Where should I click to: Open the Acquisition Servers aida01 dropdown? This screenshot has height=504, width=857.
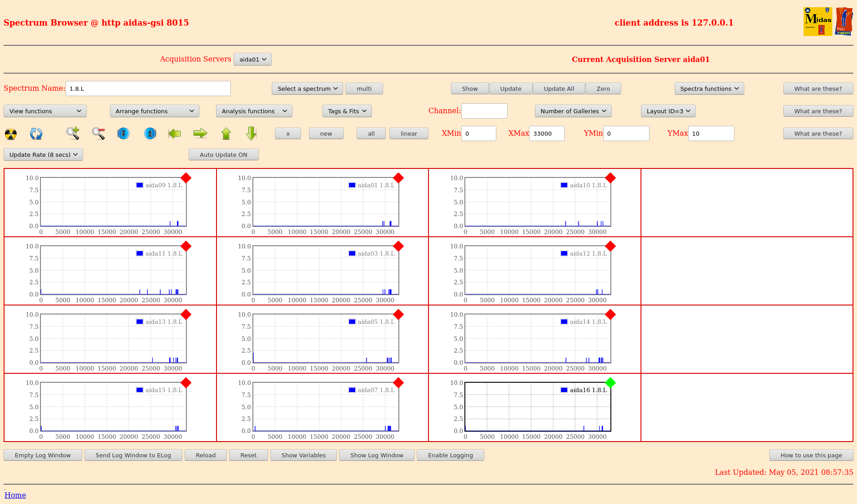point(252,59)
